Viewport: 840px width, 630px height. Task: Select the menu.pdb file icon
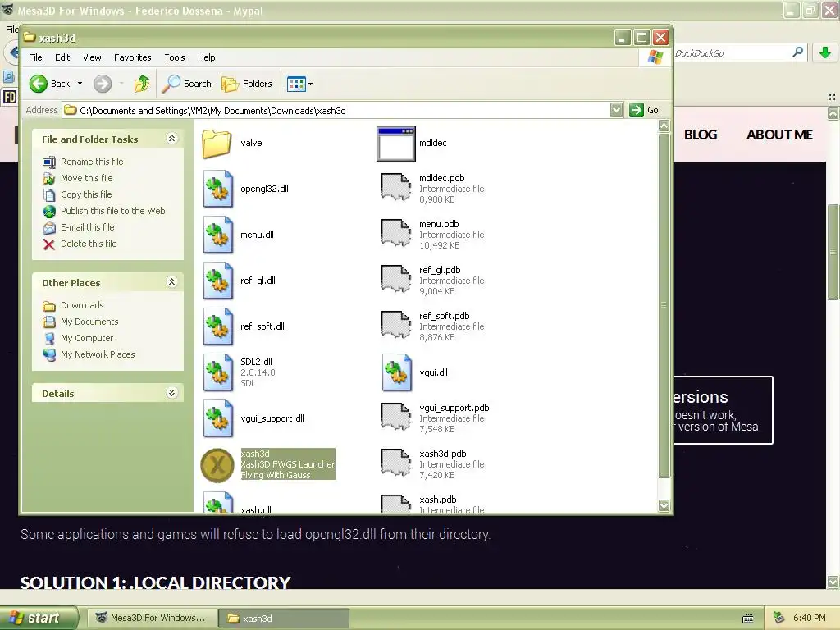coord(396,232)
